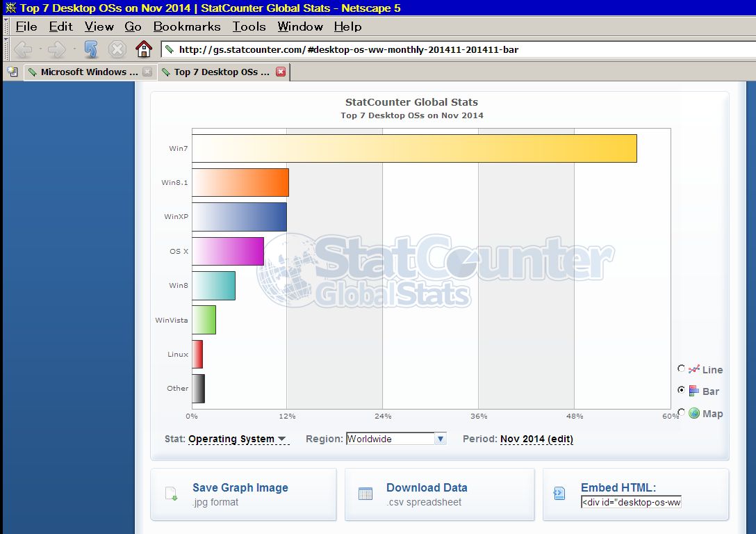Stop loading with the X button
Image resolution: width=756 pixels, height=534 pixels.
click(117, 49)
